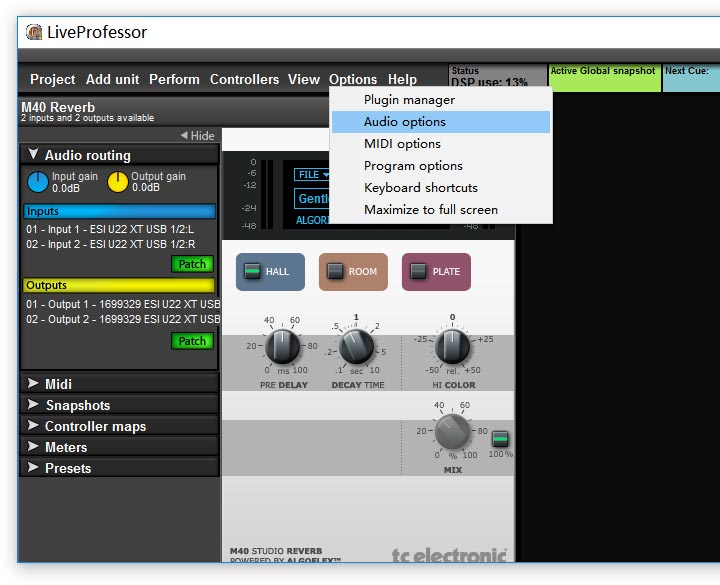Click the blue Input gain knob
The image size is (720, 585).
[x=38, y=182]
